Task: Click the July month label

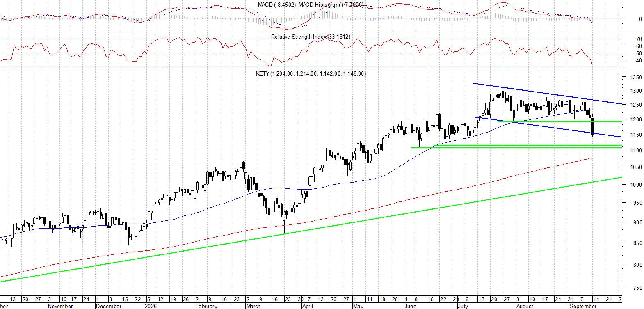Action: click(x=463, y=306)
